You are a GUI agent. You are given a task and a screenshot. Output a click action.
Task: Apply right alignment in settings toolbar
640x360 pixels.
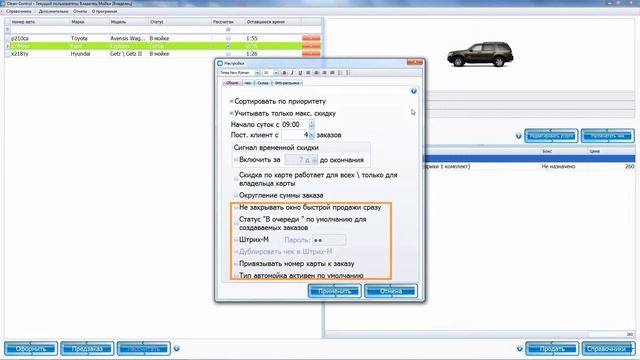point(324,73)
